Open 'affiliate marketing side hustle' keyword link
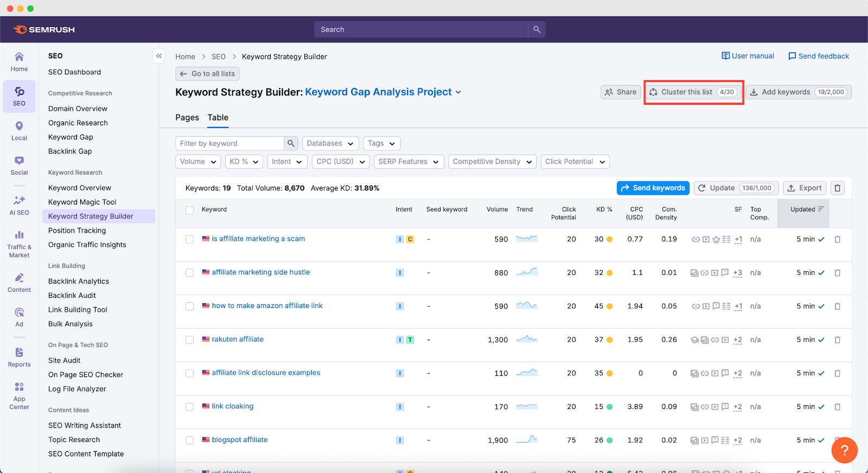 click(x=260, y=272)
